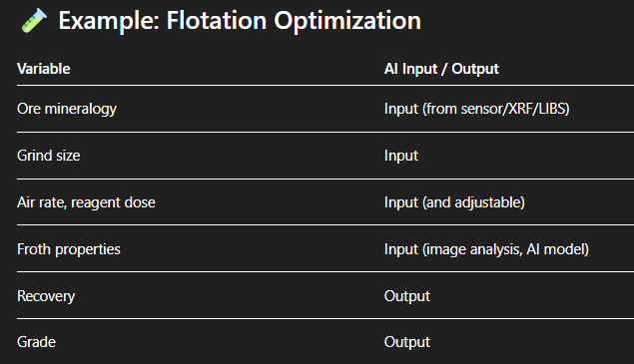
Task: Click the 'Variable' column header
Action: pos(44,69)
